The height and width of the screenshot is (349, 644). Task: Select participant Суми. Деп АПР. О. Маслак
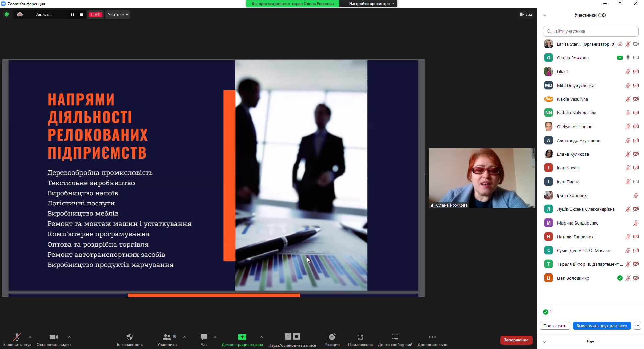coord(590,250)
